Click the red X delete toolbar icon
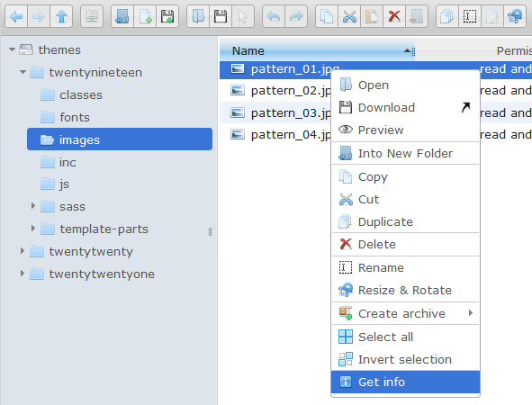This screenshot has width=532, height=405. [394, 16]
